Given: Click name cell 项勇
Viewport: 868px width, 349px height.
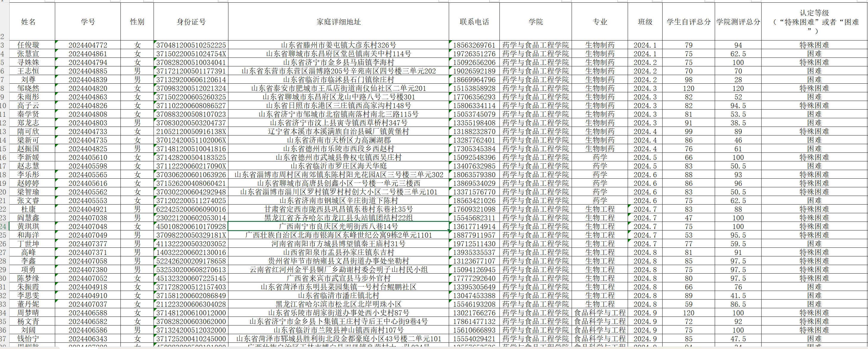Looking at the screenshot, I should [28, 269].
